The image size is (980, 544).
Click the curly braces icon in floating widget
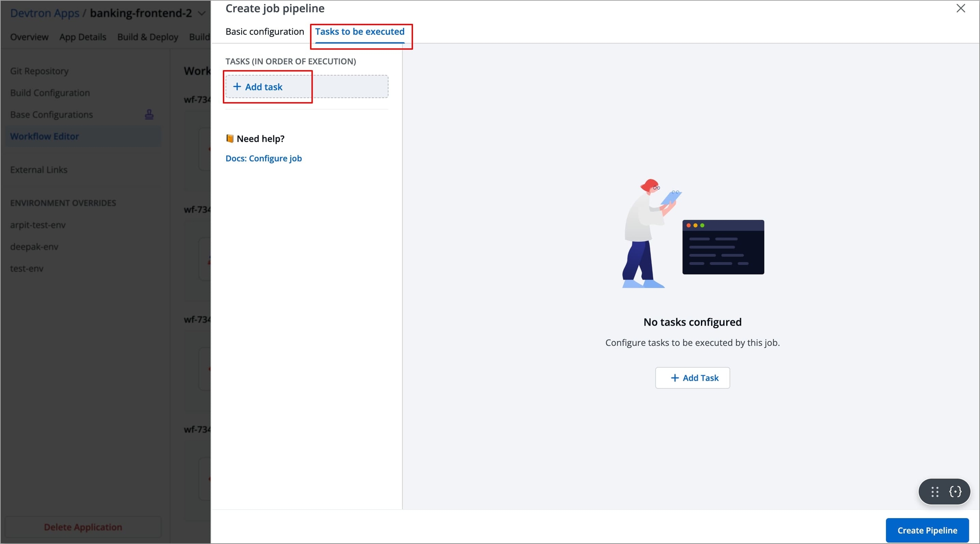pos(955,492)
